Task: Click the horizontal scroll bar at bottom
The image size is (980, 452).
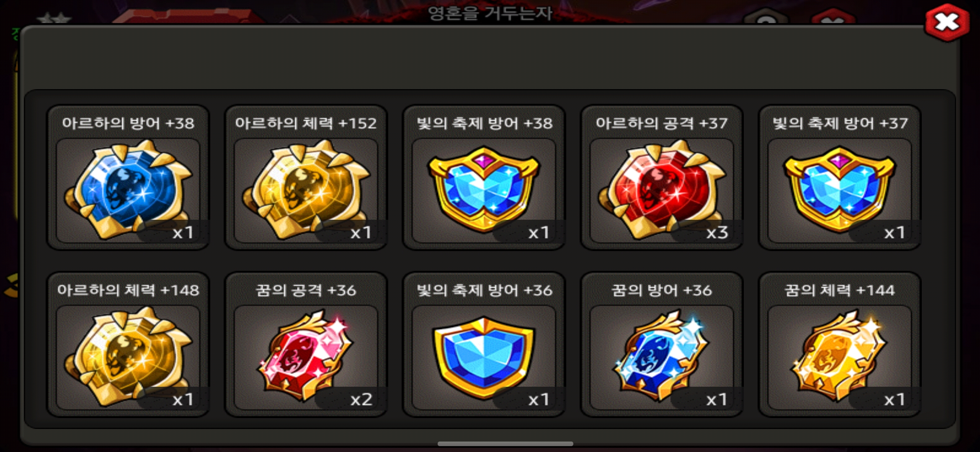Action: point(505,444)
